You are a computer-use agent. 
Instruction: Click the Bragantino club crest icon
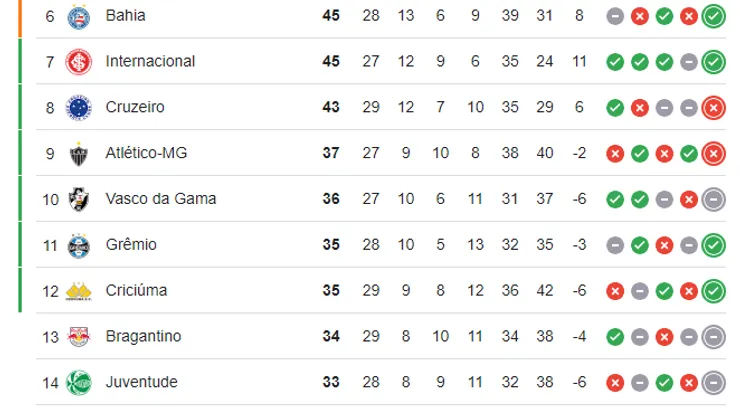click(x=77, y=336)
